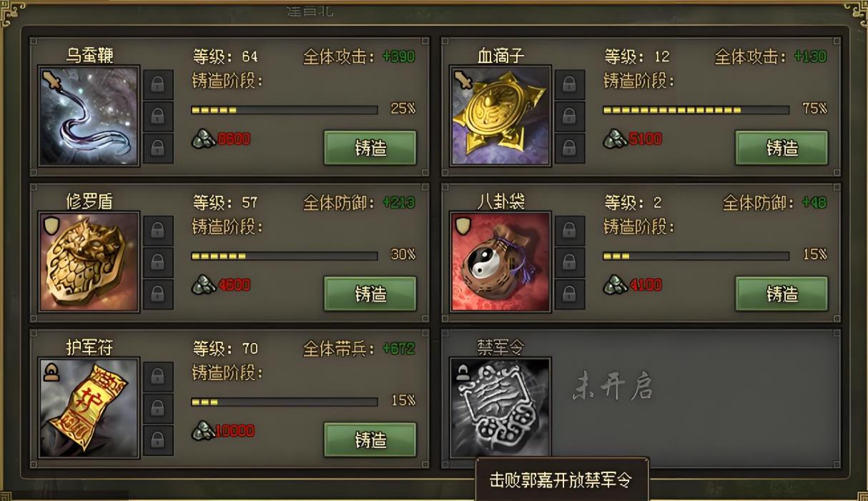The width and height of the screenshot is (868, 501).
Task: Click 铸造 button for 护军符
Action: (370, 440)
